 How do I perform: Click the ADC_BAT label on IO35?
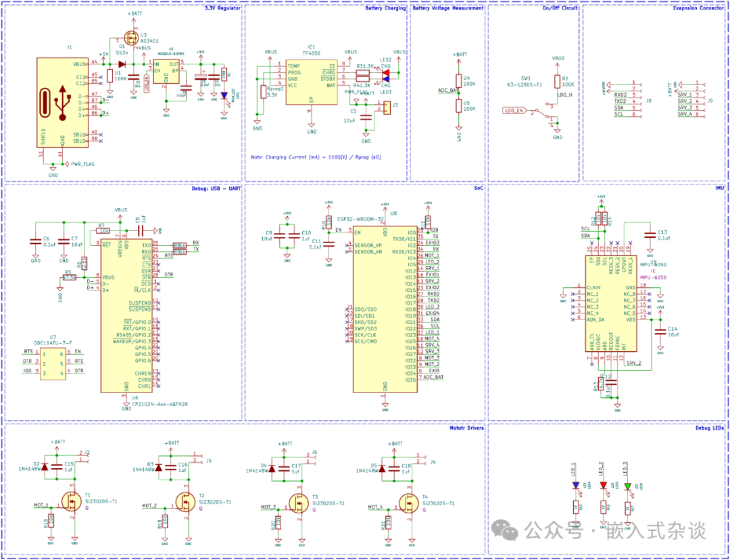click(x=433, y=377)
